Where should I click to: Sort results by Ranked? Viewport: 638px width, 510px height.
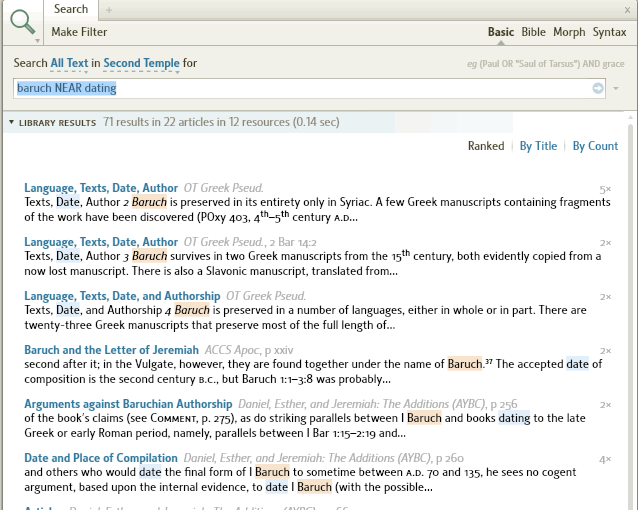tap(486, 146)
